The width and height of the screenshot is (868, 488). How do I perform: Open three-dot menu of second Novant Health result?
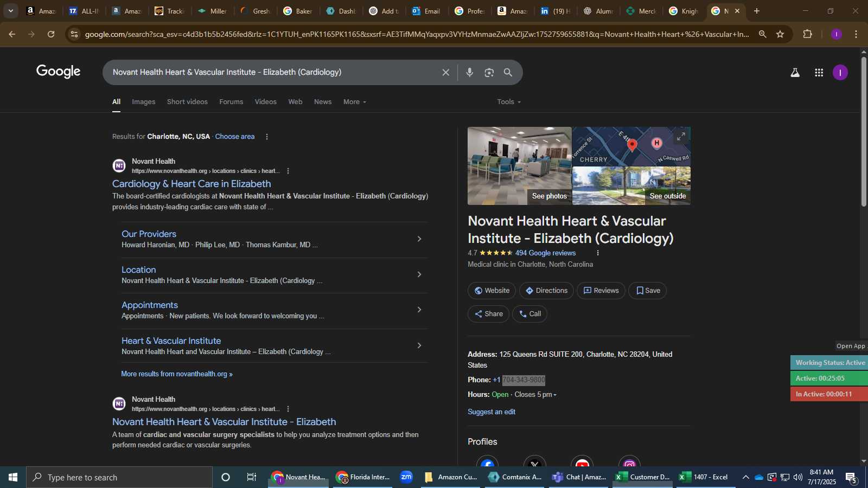[x=288, y=409]
